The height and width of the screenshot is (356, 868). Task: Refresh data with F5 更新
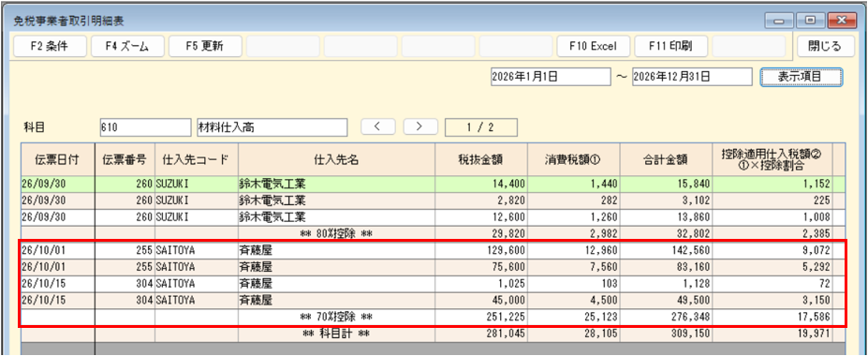point(205,47)
